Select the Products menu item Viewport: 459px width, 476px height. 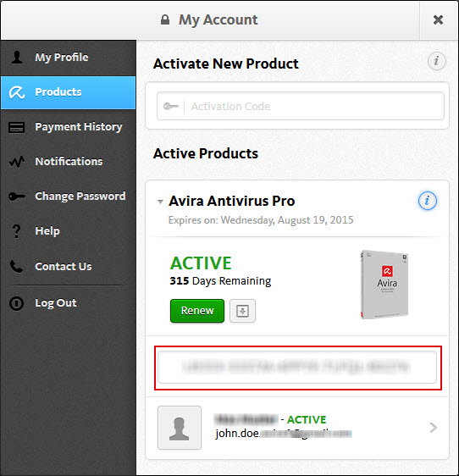click(x=69, y=92)
